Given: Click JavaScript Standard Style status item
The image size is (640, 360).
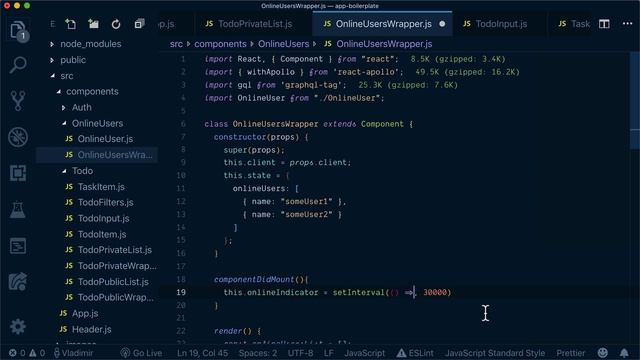Looking at the screenshot, I should [495, 353].
